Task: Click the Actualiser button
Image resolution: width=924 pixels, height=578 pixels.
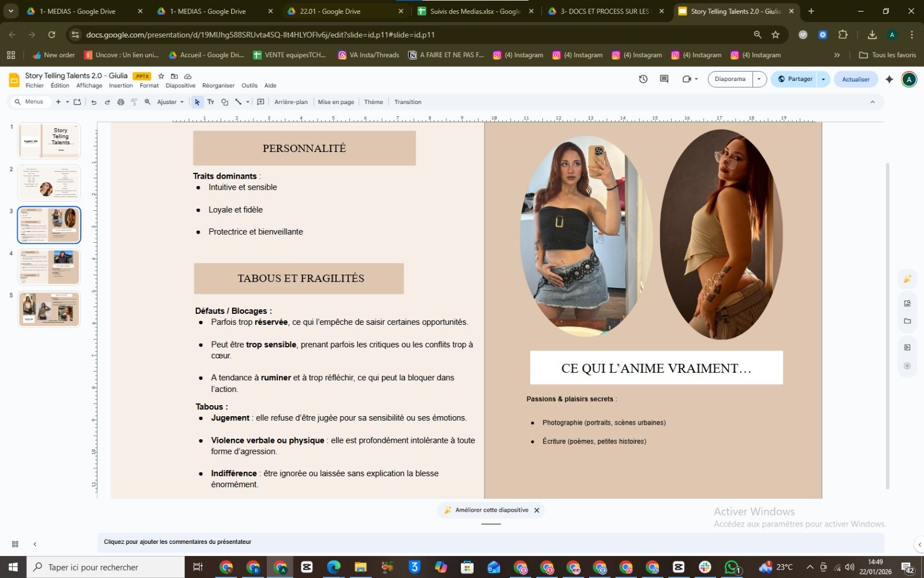Action: (x=855, y=79)
